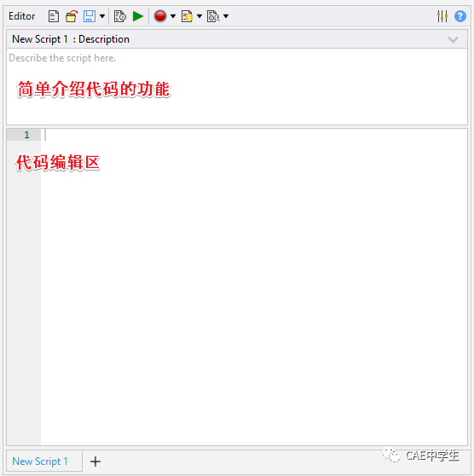Expand the save options arrow
Image resolution: width=474 pixels, height=476 pixels.
coord(102,16)
